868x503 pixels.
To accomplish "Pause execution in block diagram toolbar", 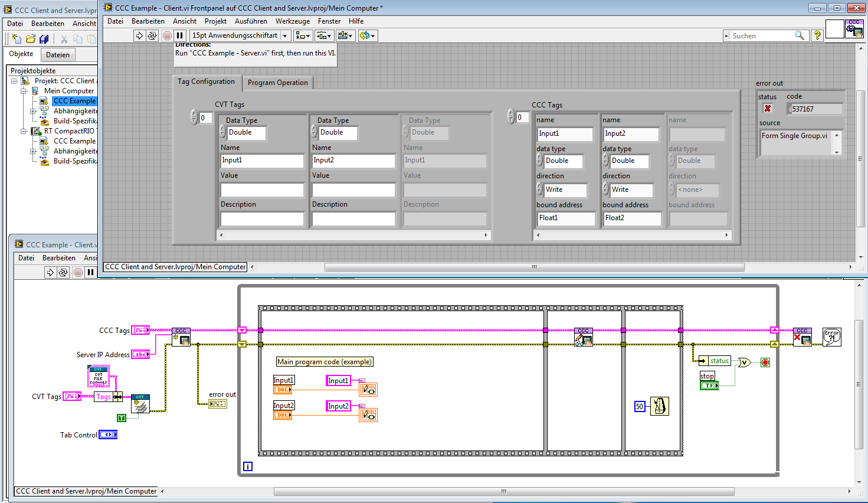I will coord(90,272).
